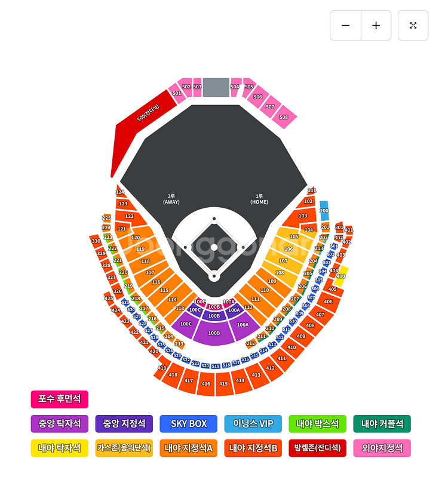
Task: Select section 122 on away side
Action: (128, 216)
